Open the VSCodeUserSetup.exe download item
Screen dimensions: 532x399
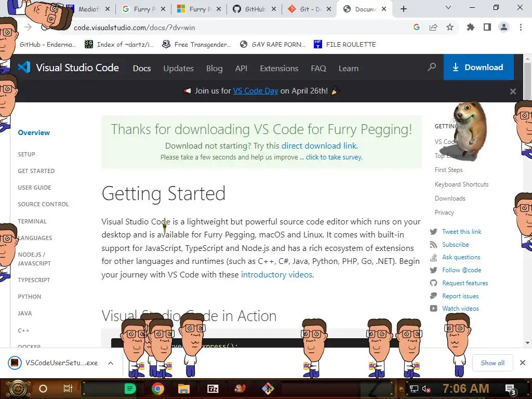coord(54,363)
